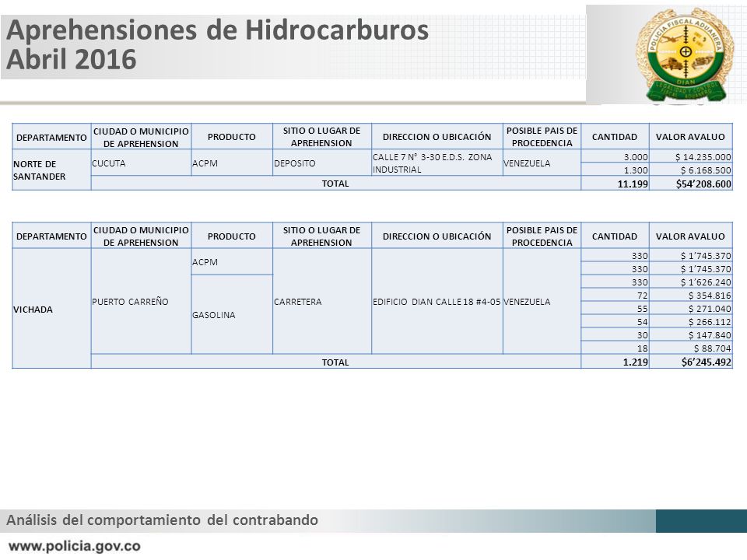Image resolution: width=747 pixels, height=560 pixels.
Task: Click the quantity '54'
Action: pyautogui.click(x=642, y=322)
